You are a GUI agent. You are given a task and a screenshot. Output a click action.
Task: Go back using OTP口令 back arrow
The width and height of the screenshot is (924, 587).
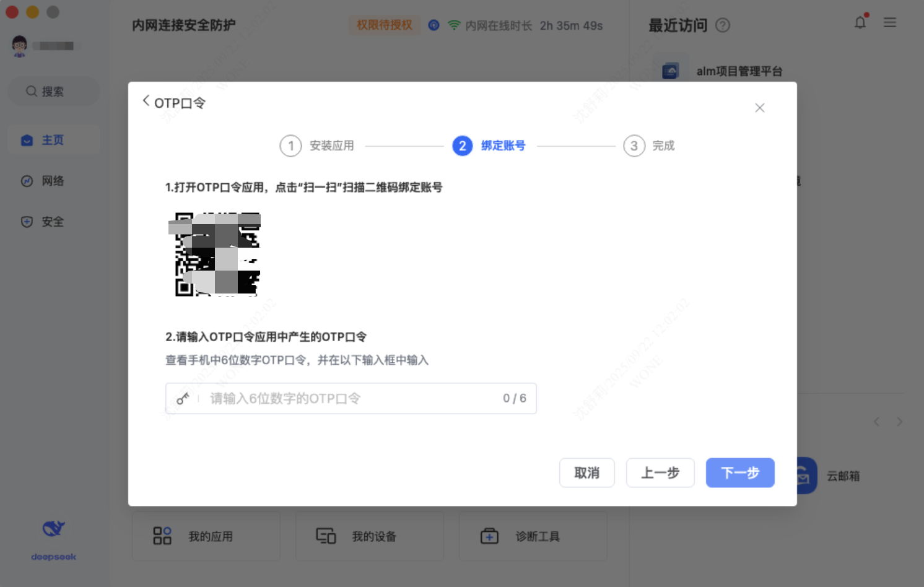coord(146,101)
